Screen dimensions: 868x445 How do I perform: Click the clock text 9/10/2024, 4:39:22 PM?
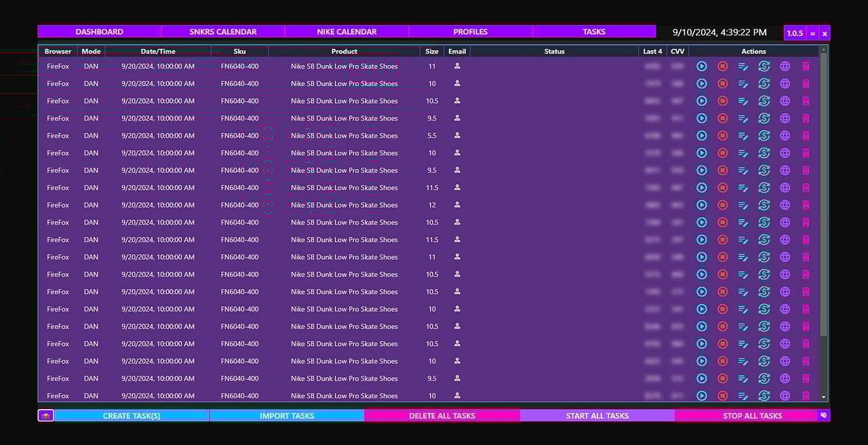tap(719, 32)
